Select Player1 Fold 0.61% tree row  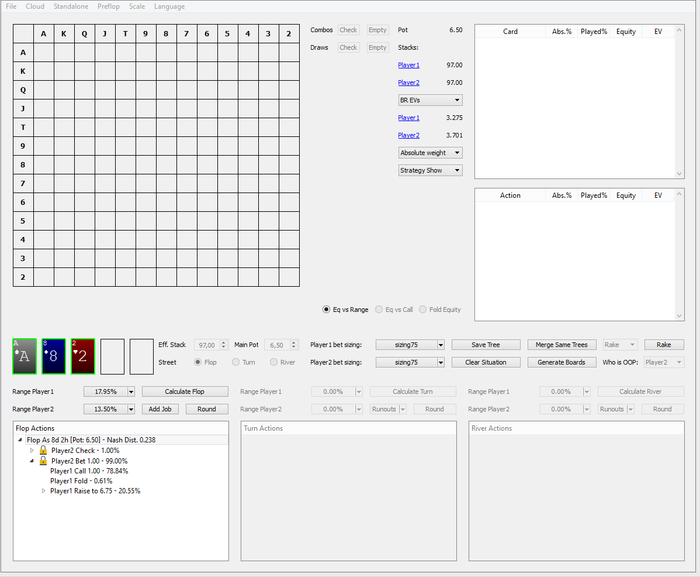pyautogui.click(x=81, y=481)
